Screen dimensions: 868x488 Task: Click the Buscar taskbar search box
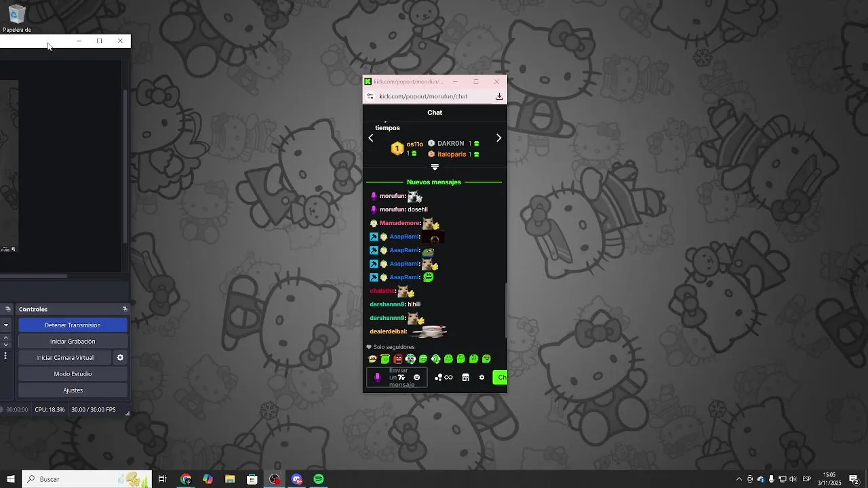[86, 479]
